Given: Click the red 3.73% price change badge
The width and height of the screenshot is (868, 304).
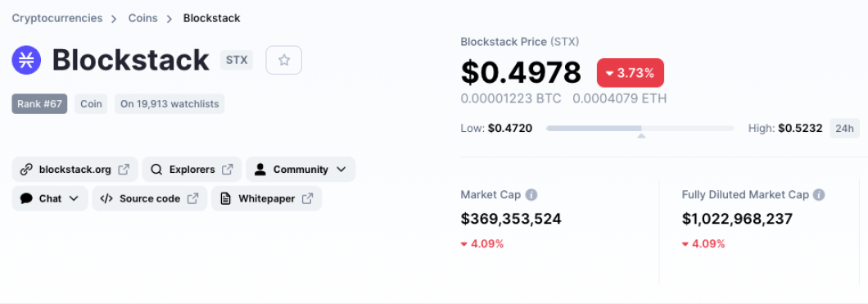Looking at the screenshot, I should [x=630, y=73].
